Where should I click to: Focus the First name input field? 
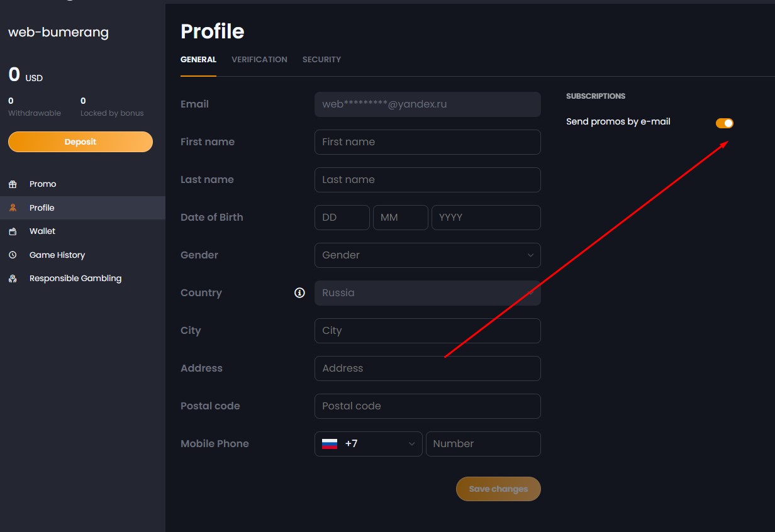(x=428, y=142)
